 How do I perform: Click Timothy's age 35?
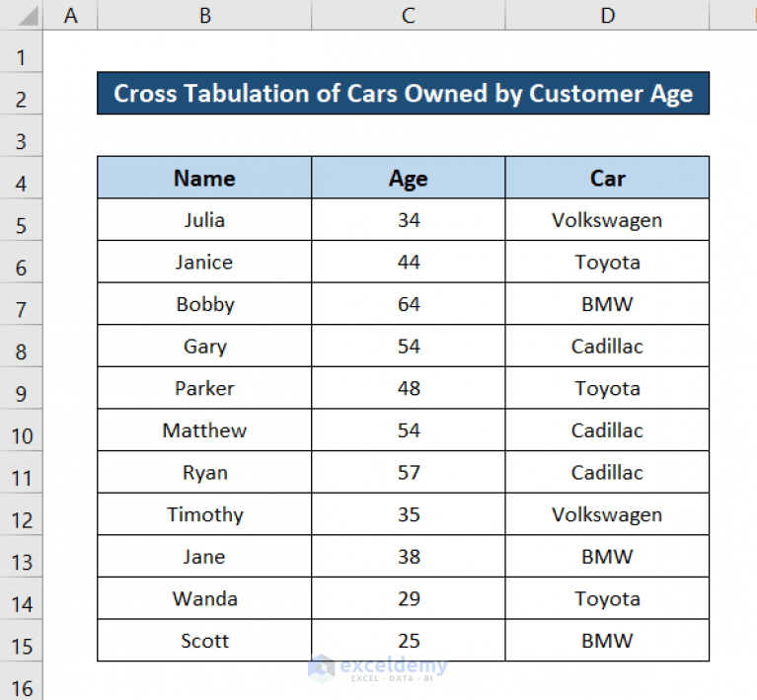pos(409,514)
